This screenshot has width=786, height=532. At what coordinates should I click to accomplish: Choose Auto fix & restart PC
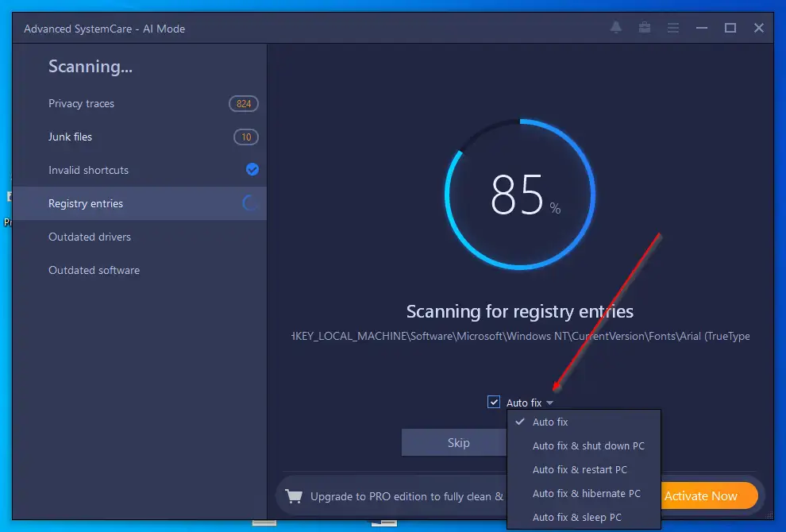pyautogui.click(x=584, y=470)
